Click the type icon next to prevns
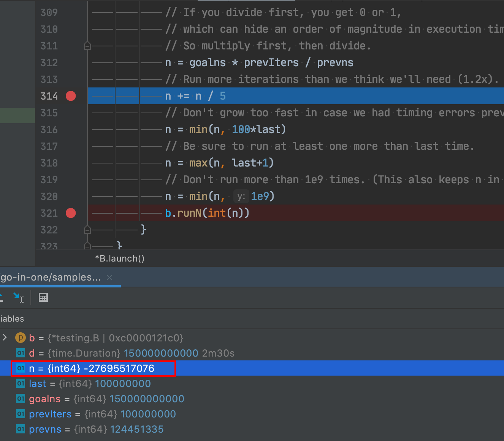 pyautogui.click(x=21, y=429)
